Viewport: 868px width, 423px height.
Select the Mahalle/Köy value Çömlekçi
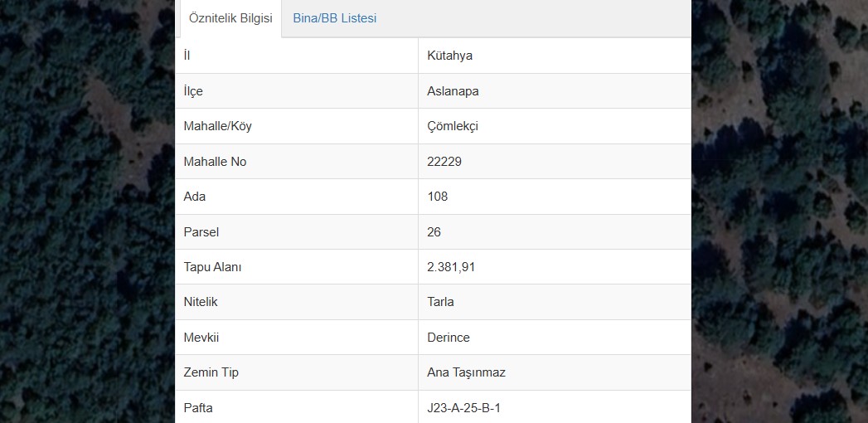pyautogui.click(x=453, y=126)
